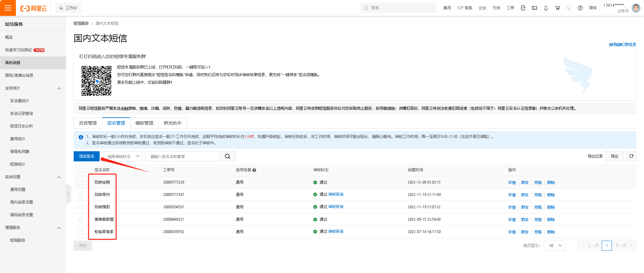644x273 pixels.
Task: Open the 工作台 workbench home
Action: 68,8
